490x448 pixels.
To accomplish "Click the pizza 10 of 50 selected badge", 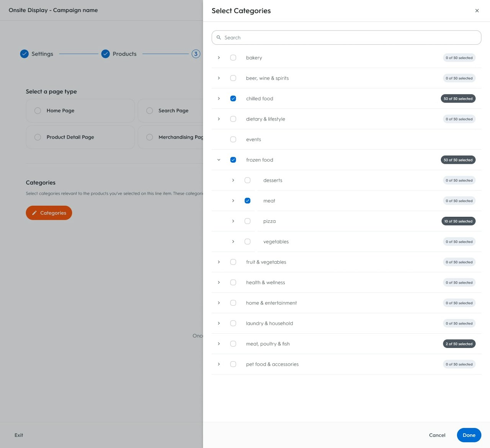I will tap(458, 221).
